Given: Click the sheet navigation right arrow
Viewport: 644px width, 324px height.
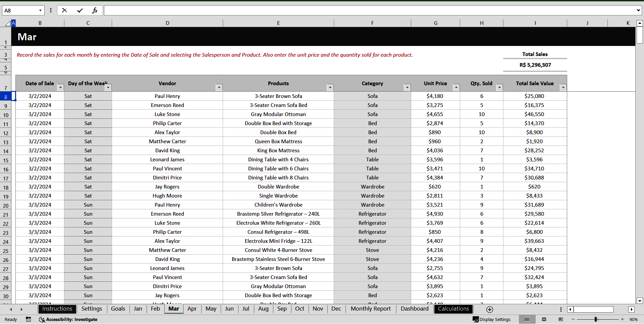Looking at the screenshot, I should (x=21, y=309).
